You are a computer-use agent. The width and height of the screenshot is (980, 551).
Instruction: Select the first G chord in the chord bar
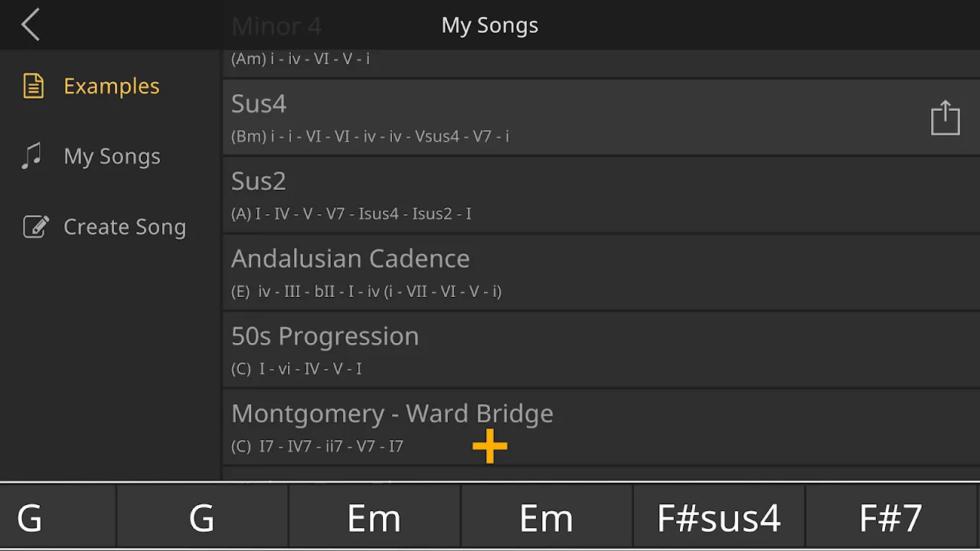pos(31,517)
